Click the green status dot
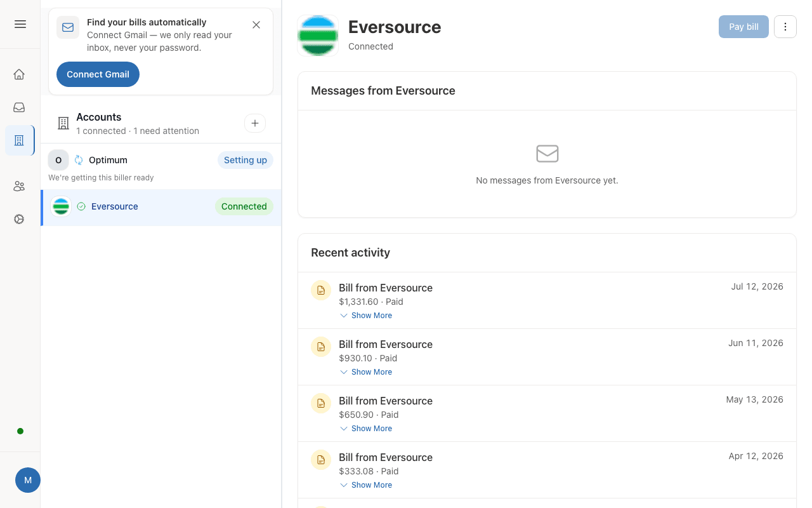The height and width of the screenshot is (508, 812). (x=20, y=431)
